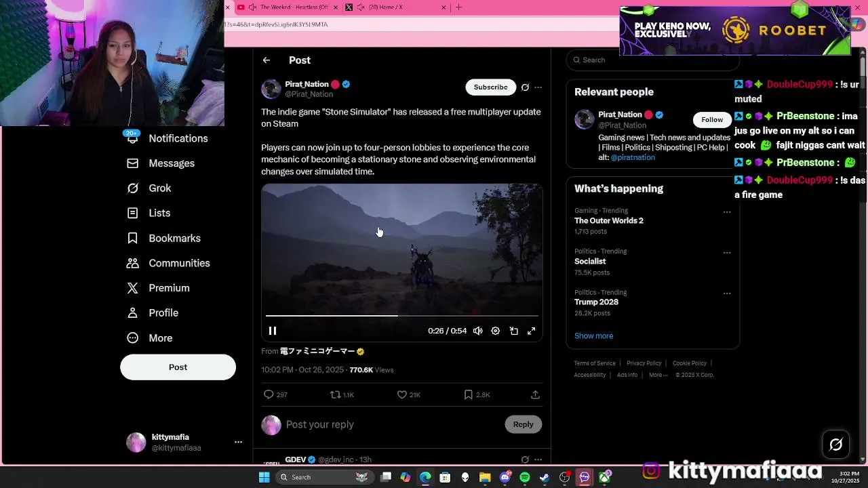Screen dimensions: 868x488
Task: Open Spotify from the taskbar
Action: tap(525, 477)
